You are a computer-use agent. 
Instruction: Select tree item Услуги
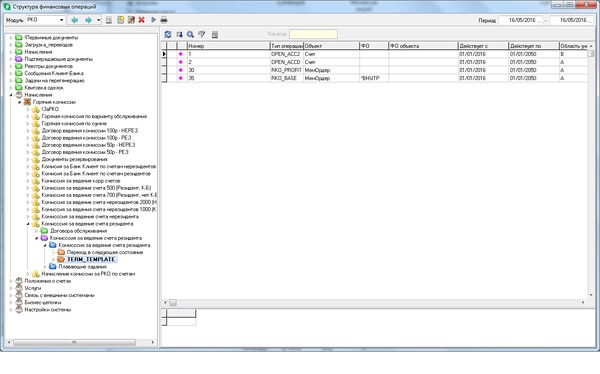click(33, 288)
